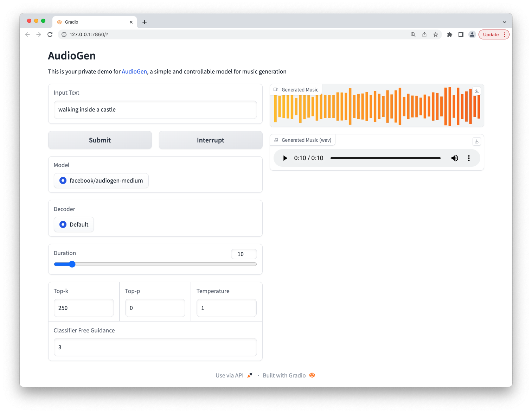Mute the audio player volume
This screenshot has width=532, height=413.
(x=455, y=158)
